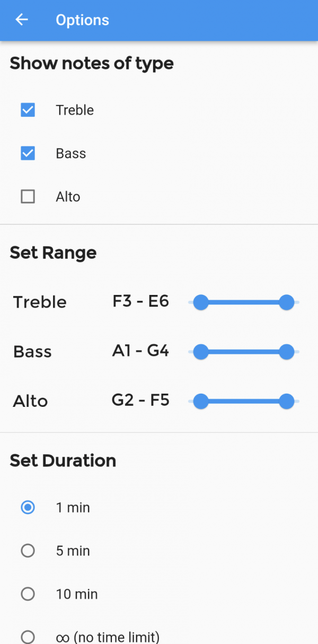318x644 pixels.
Task: Tap the Bass label next to its checkbox
Action: (70, 154)
